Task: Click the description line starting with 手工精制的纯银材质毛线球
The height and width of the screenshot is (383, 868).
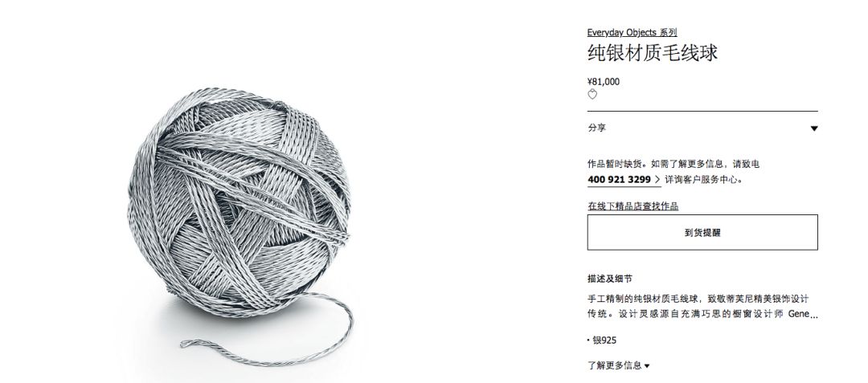Action: (698, 299)
